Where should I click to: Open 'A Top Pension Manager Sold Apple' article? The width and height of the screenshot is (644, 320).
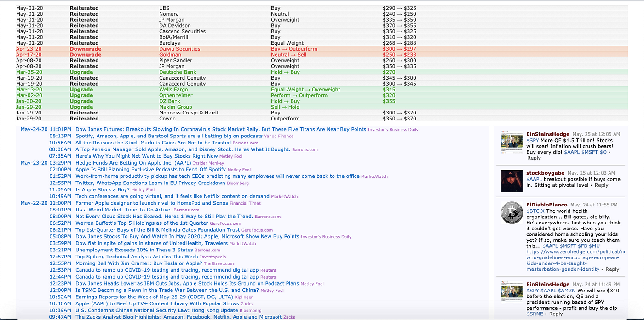click(183, 149)
